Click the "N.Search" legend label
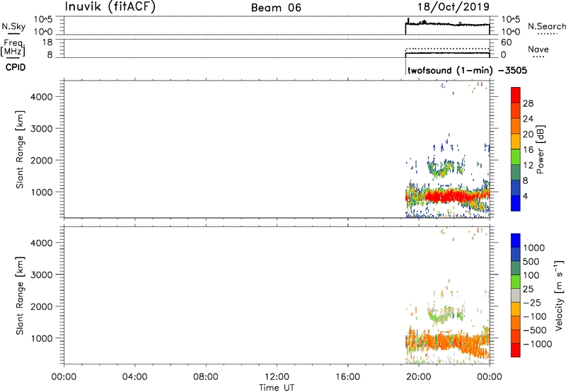566x392 pixels. click(x=546, y=26)
